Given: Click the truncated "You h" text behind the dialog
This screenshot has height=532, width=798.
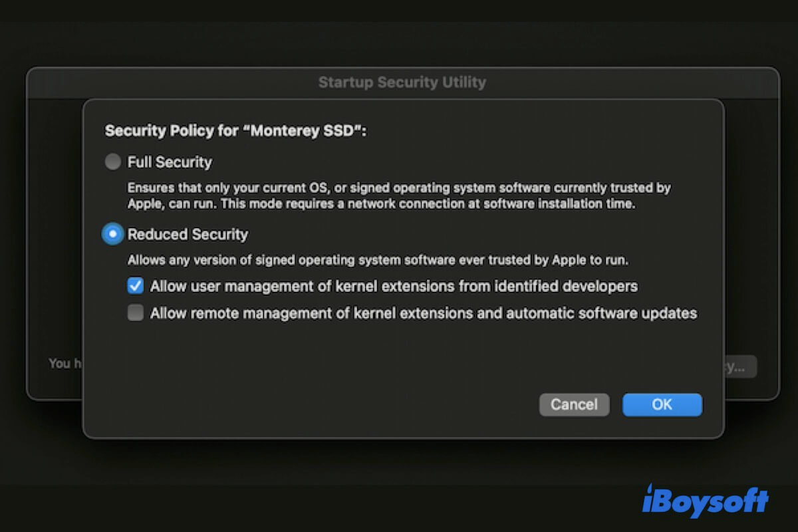Looking at the screenshot, I should click(60, 364).
